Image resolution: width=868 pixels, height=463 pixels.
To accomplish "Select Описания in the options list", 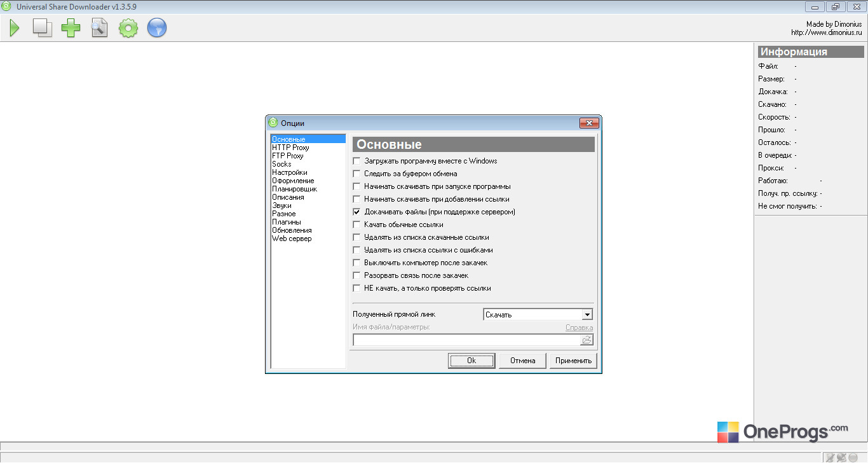I will 288,197.
